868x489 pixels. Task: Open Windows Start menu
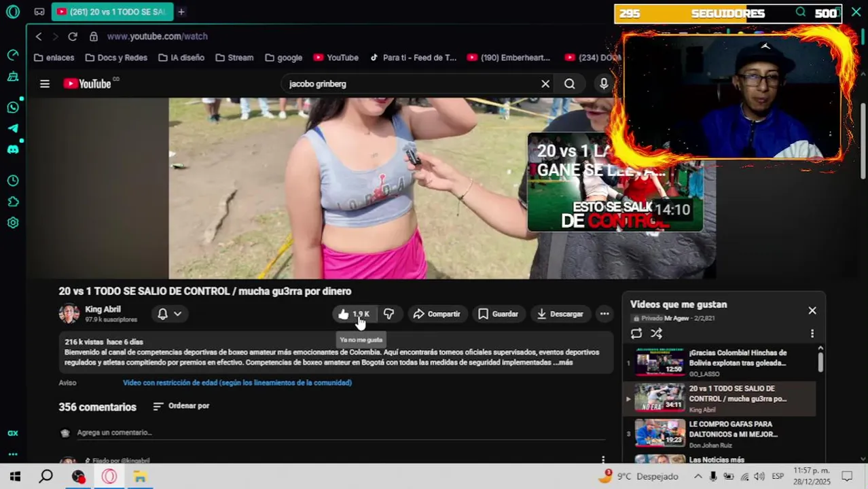pyautogui.click(x=15, y=476)
